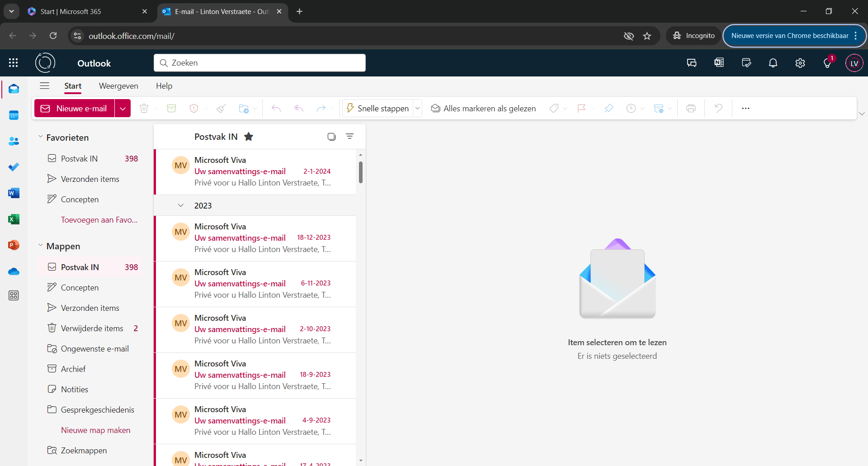Screen dimensions: 868x466
Task: Launch Excel from the app rail
Action: coord(14,219)
